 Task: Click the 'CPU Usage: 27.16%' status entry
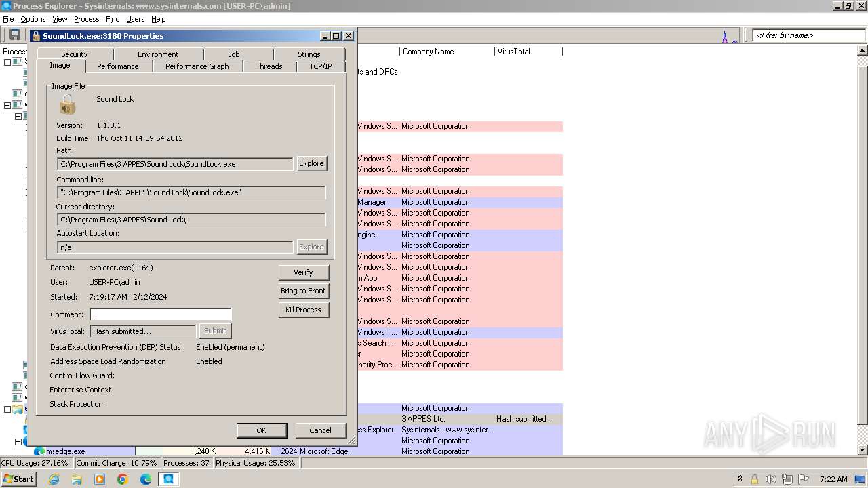click(x=35, y=463)
